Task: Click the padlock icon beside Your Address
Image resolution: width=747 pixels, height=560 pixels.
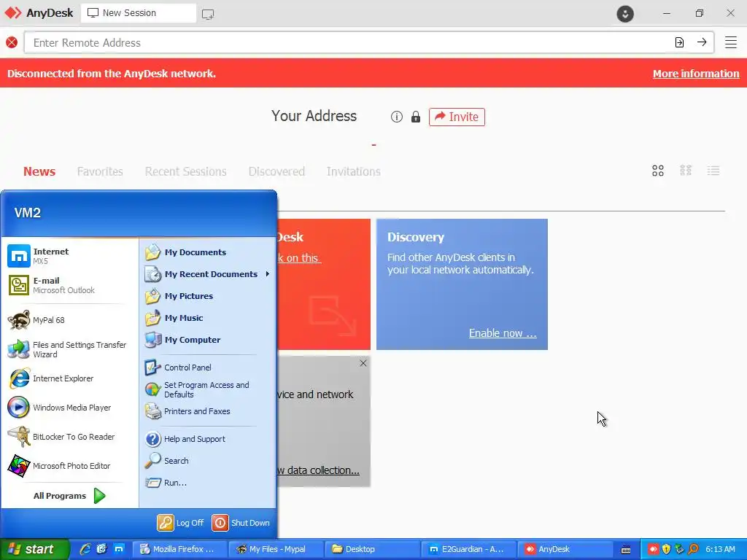Action: (415, 117)
